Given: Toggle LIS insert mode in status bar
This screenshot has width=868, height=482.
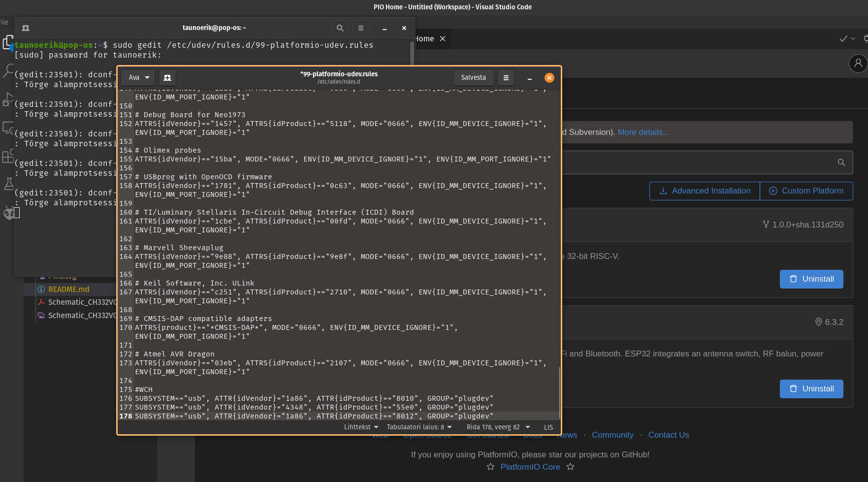Looking at the screenshot, I should [x=548, y=427].
